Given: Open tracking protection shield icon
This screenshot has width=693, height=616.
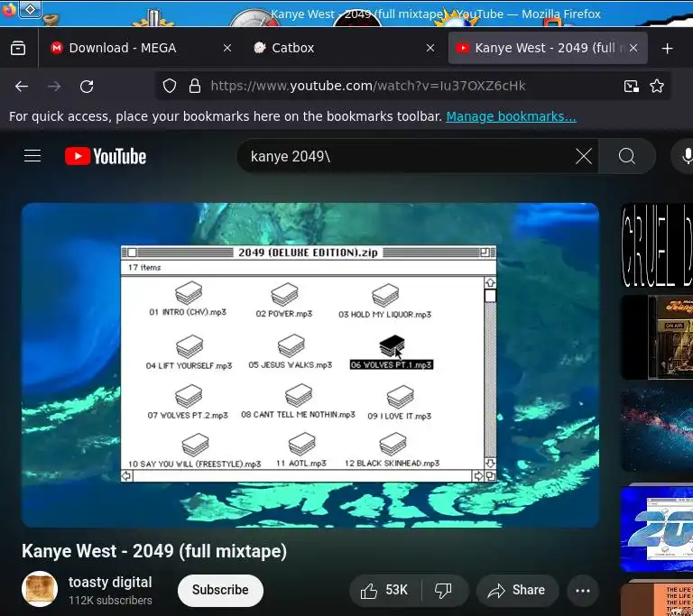Looking at the screenshot, I should tap(170, 86).
